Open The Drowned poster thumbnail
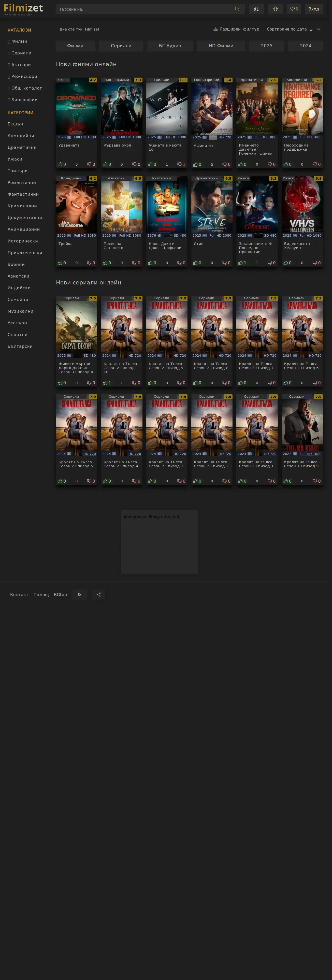332x980 pixels. coord(76,108)
